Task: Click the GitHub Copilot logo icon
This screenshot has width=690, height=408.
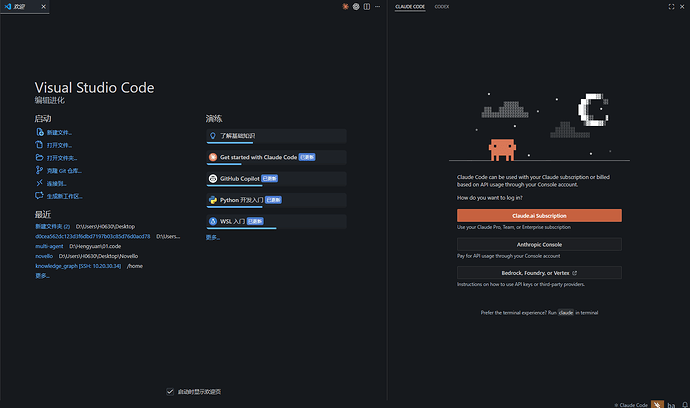Action: pyautogui.click(x=213, y=178)
